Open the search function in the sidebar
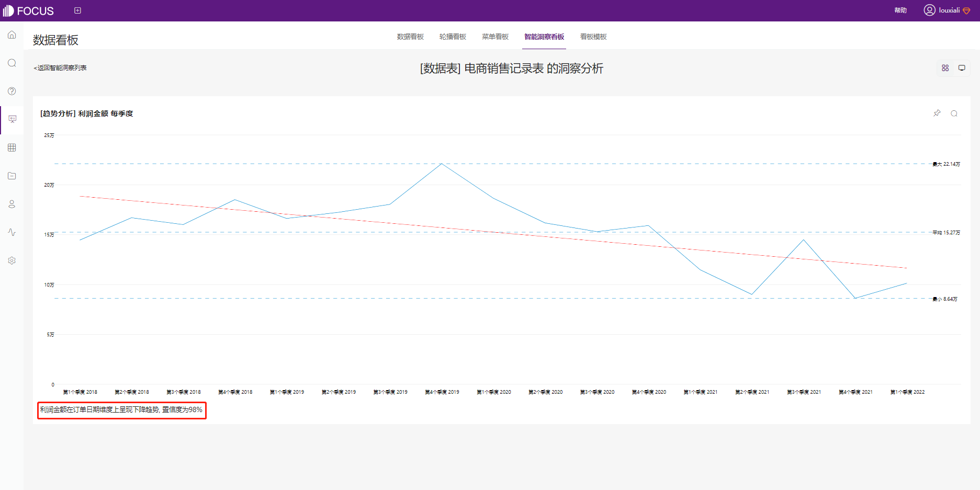Viewport: 980px width, 490px height. [12, 63]
